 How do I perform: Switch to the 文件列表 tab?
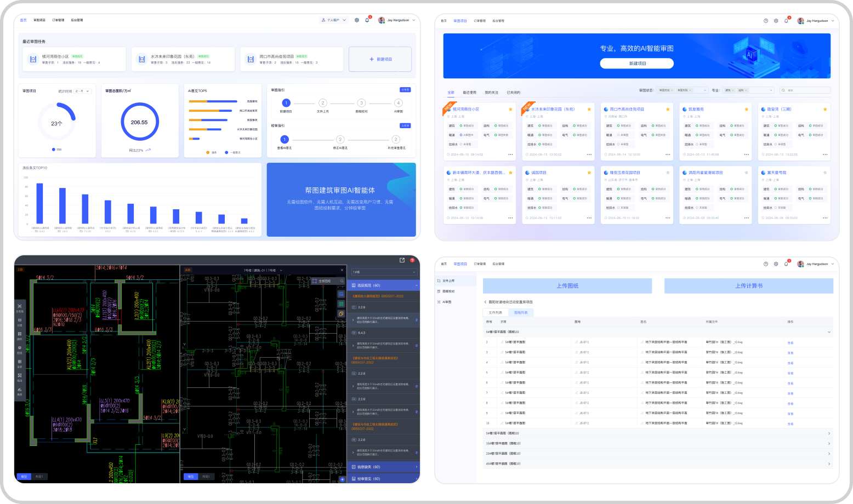[x=495, y=312]
